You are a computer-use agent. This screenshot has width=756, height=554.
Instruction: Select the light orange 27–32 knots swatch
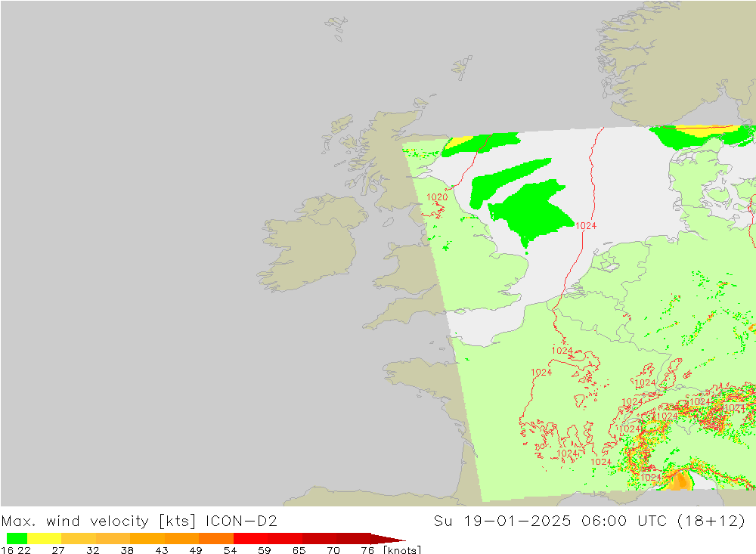79,539
